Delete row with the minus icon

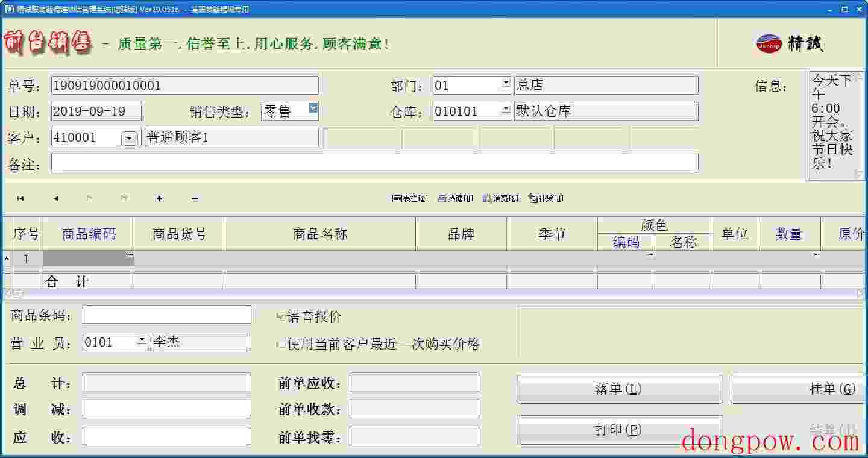click(x=194, y=198)
